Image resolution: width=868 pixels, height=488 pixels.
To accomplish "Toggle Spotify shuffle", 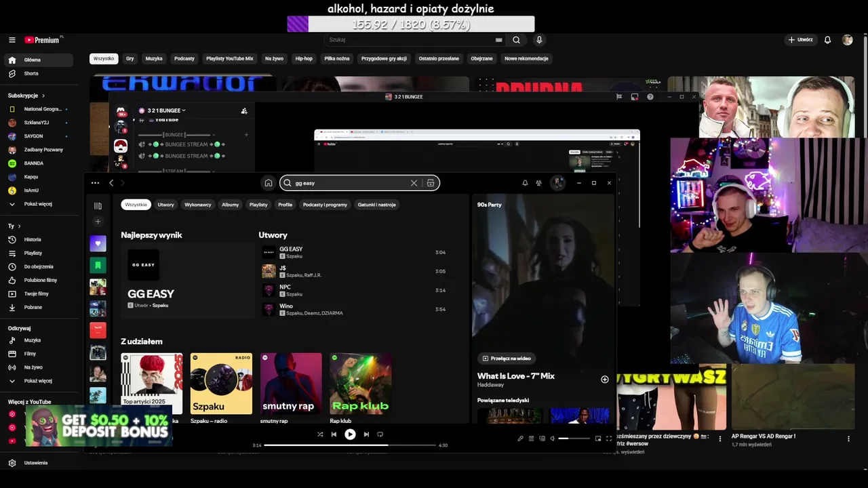I will tap(320, 434).
